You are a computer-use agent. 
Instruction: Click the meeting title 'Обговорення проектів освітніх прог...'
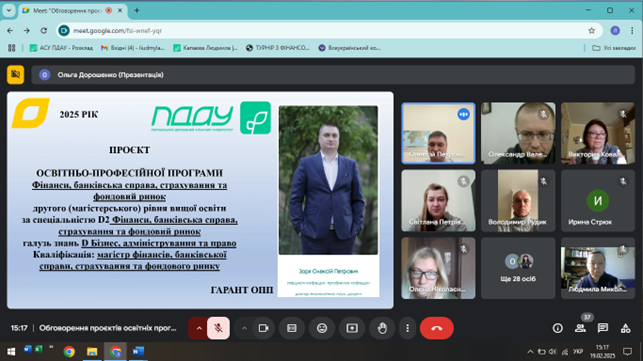pyautogui.click(x=107, y=328)
